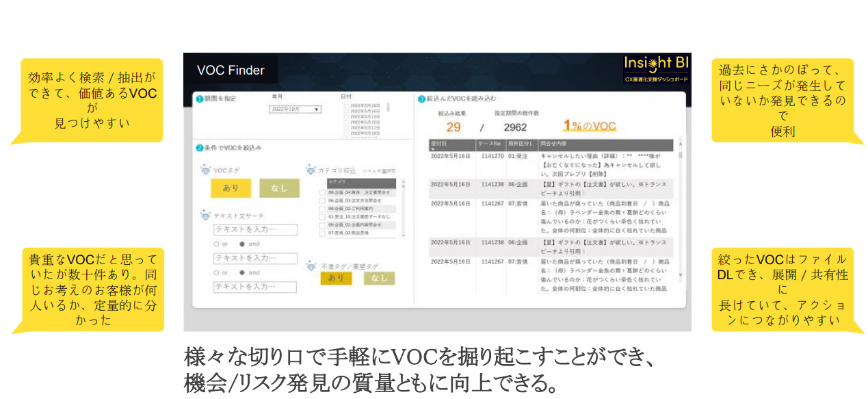868x399 pixels.
Task: Click the step 3 circle icon at 絞込んだVOCを読み込む
Action: [x=421, y=99]
